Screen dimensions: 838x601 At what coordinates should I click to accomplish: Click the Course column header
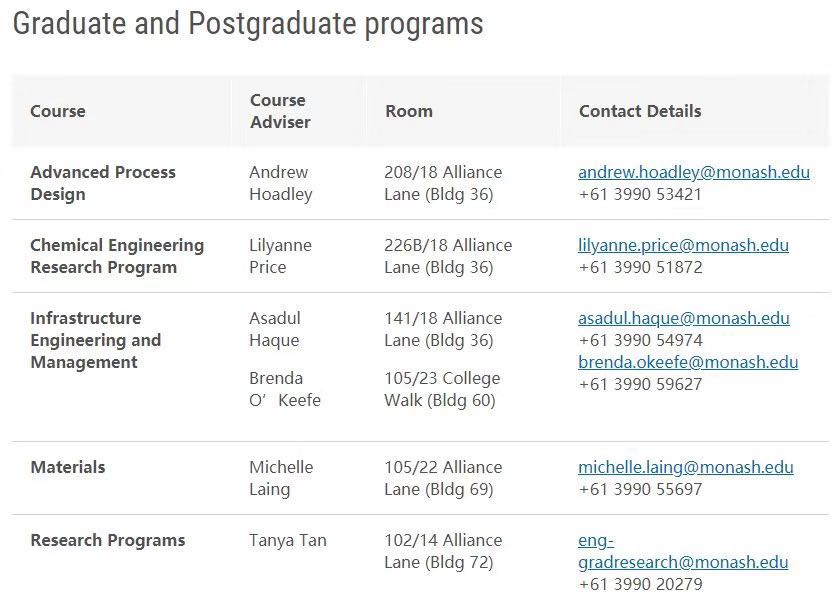(x=58, y=111)
